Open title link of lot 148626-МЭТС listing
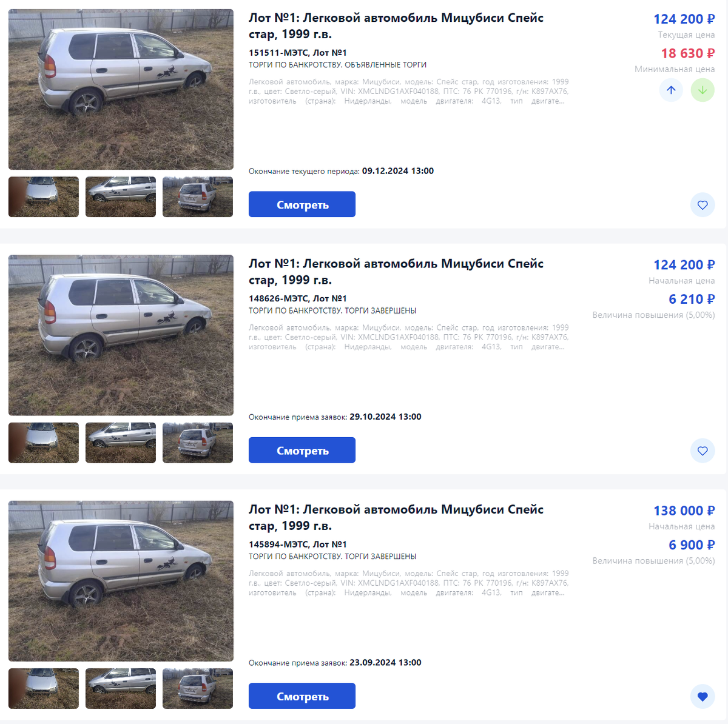This screenshot has height=724, width=728. coord(396,272)
